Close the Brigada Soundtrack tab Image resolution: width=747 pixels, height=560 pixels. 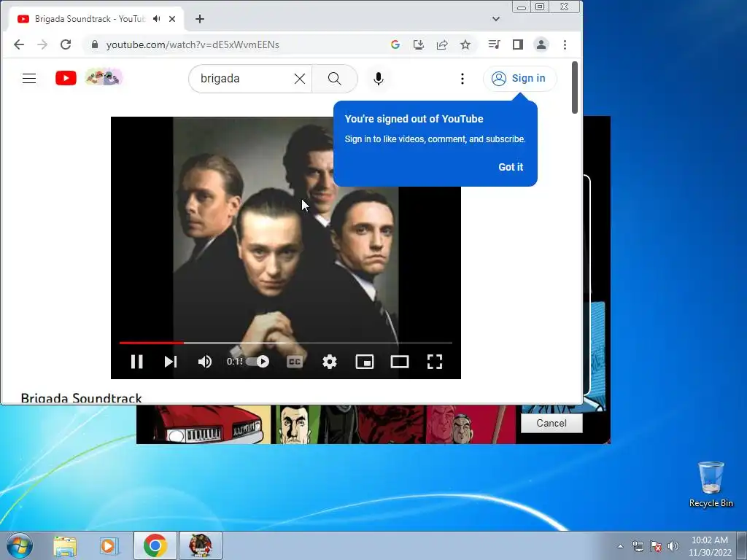[172, 19]
